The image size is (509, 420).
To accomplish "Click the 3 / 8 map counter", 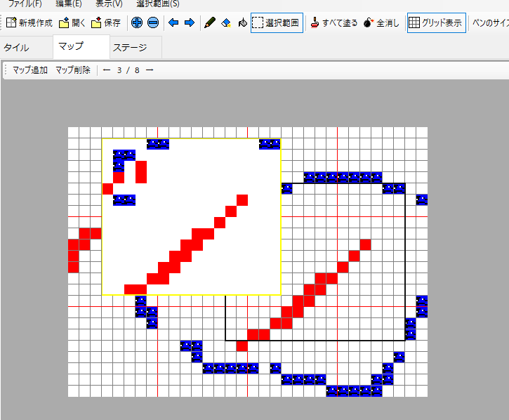I will click(x=128, y=70).
